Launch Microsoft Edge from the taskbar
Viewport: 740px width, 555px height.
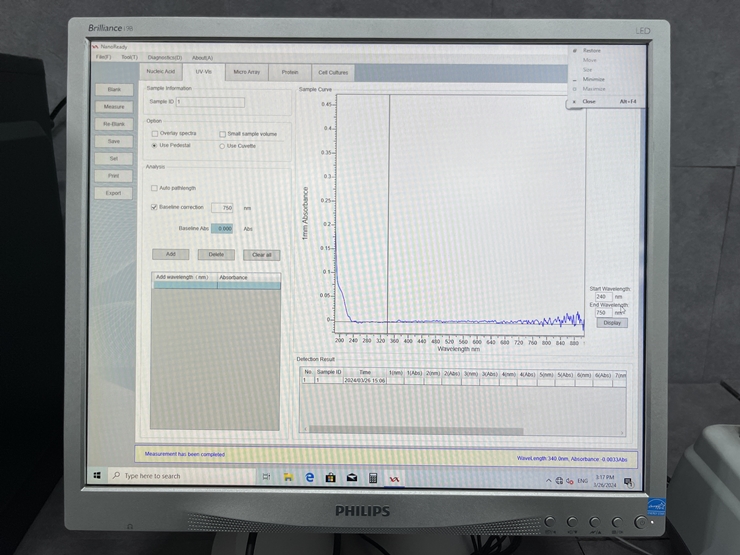point(309,477)
